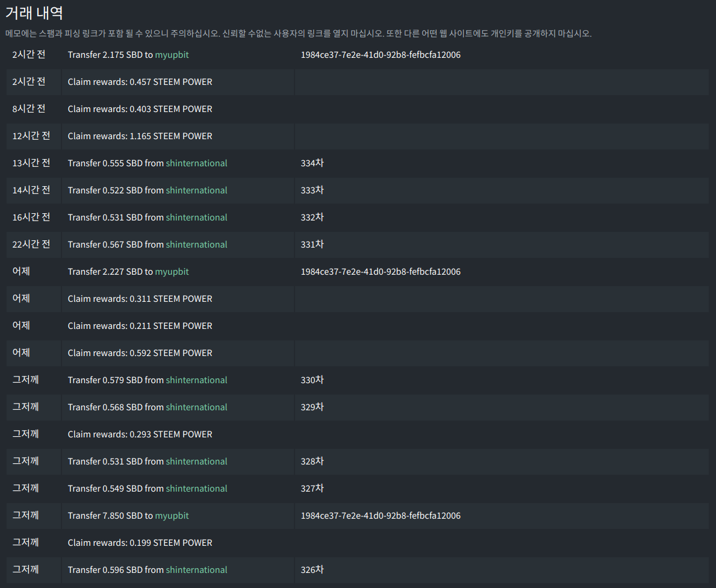The height and width of the screenshot is (588, 716).
Task: Click shinternational link in 330차 row
Action: pos(196,380)
